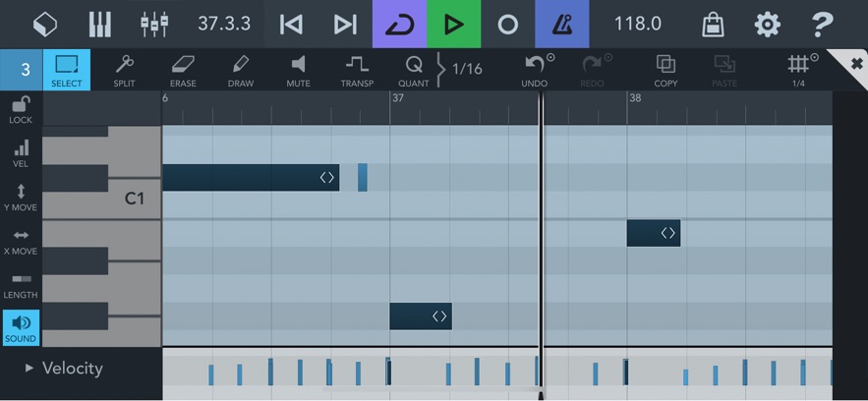Viewport: 868px width, 401px height.
Task: Select the Draw pencil tool
Action: [x=241, y=70]
